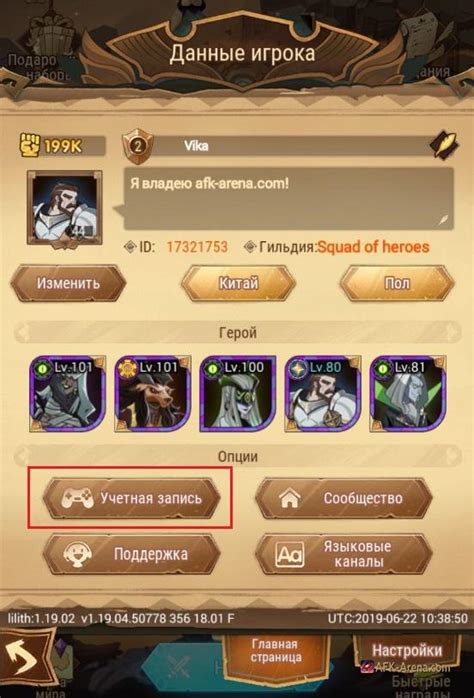Edit the player signature text box
The height and width of the screenshot is (698, 474).
tap(288, 199)
